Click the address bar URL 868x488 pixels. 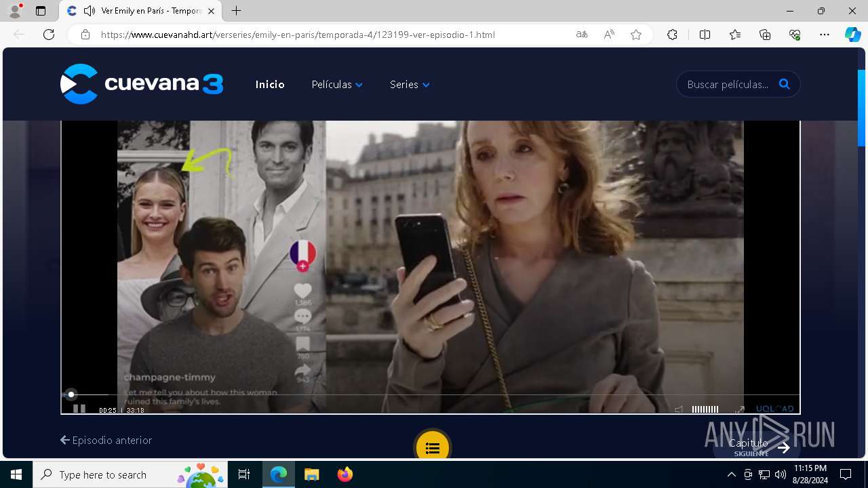(x=298, y=35)
